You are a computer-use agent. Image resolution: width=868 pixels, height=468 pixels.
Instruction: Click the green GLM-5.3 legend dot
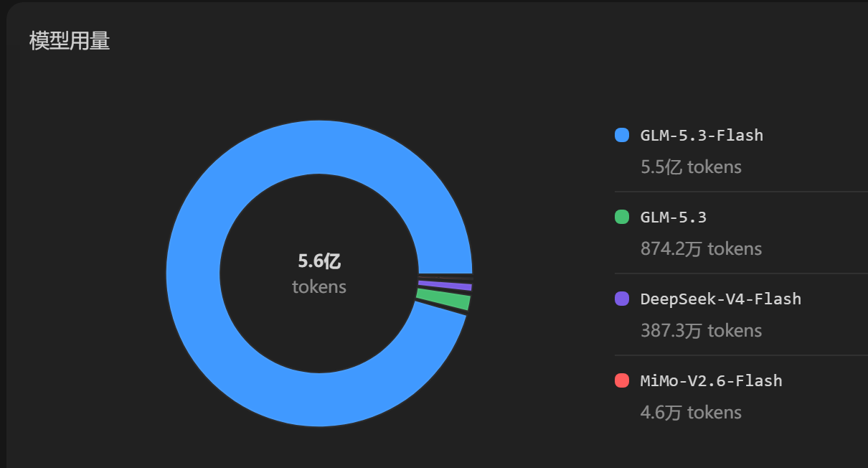coord(622,217)
